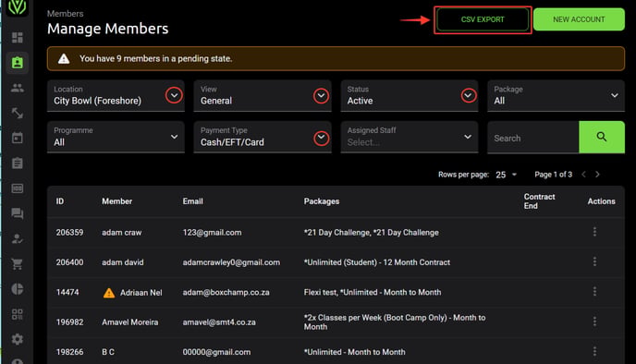Click member ID 206400
This screenshot has width=636, height=364.
[x=69, y=262]
